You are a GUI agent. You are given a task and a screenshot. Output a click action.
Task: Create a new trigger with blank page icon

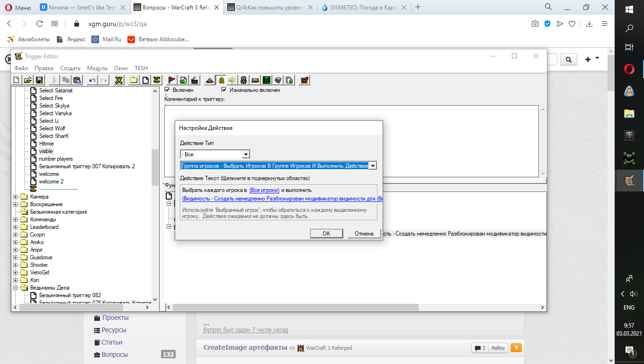[x=145, y=80]
